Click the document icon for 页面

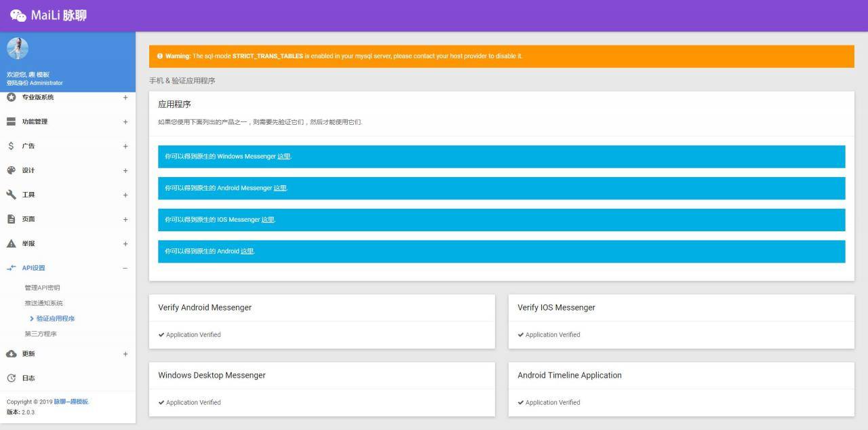(11, 219)
